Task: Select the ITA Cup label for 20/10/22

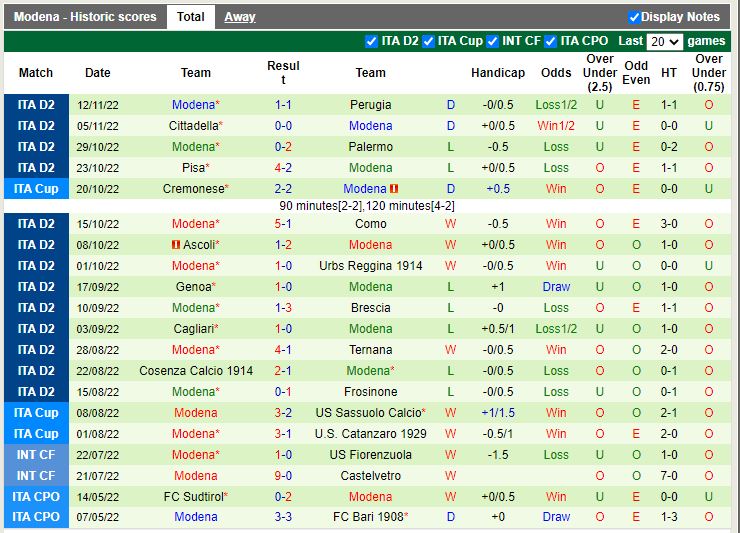Action: click(x=36, y=189)
